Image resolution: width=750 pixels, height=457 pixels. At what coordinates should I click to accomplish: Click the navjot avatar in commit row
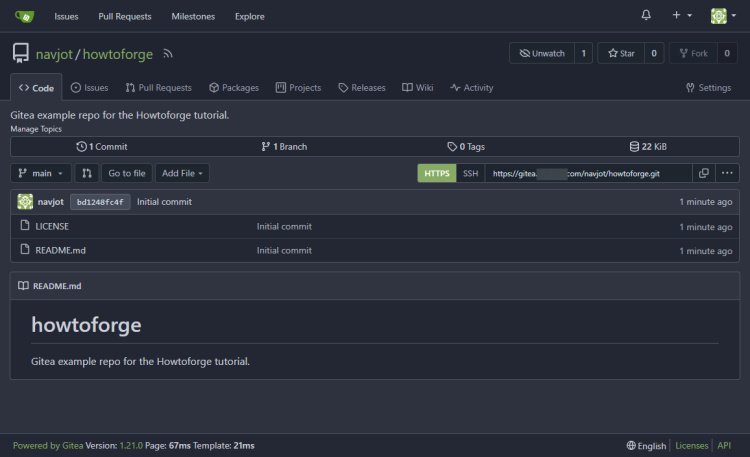tap(25, 202)
